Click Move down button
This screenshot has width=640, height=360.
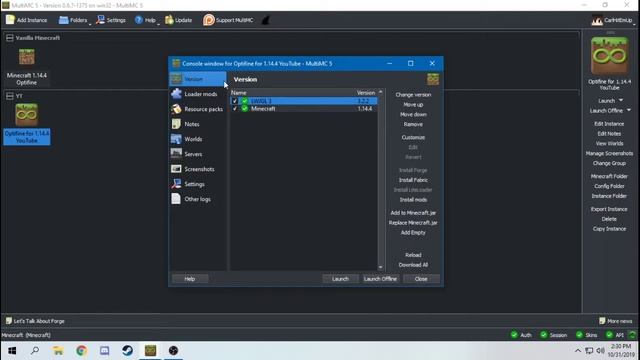click(x=413, y=114)
